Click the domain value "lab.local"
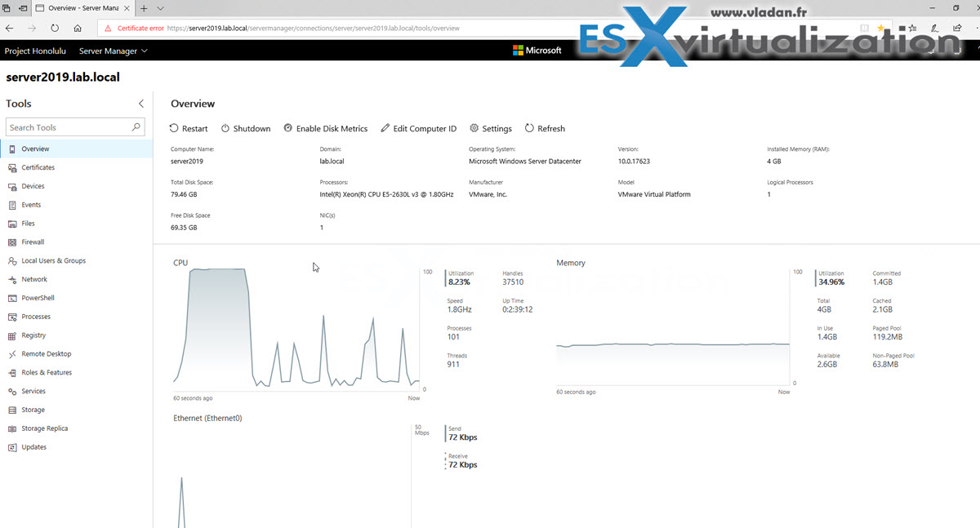The width and height of the screenshot is (980, 528). coord(332,162)
